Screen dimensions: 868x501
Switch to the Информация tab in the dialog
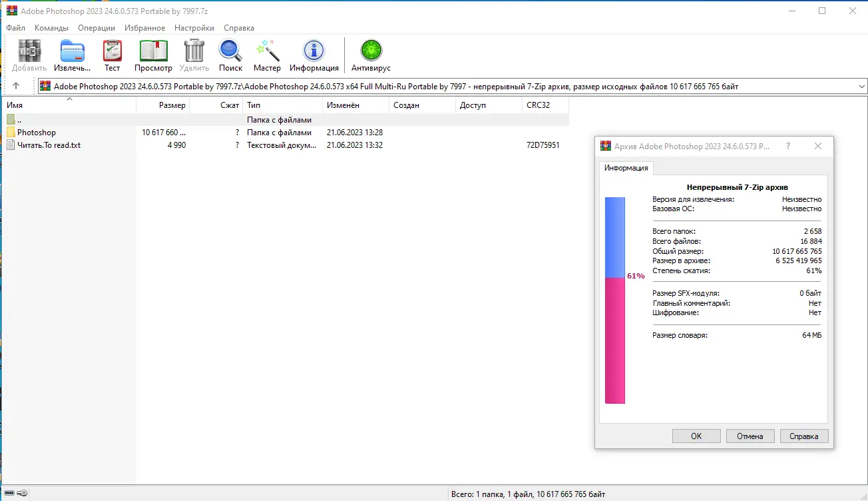pos(626,168)
